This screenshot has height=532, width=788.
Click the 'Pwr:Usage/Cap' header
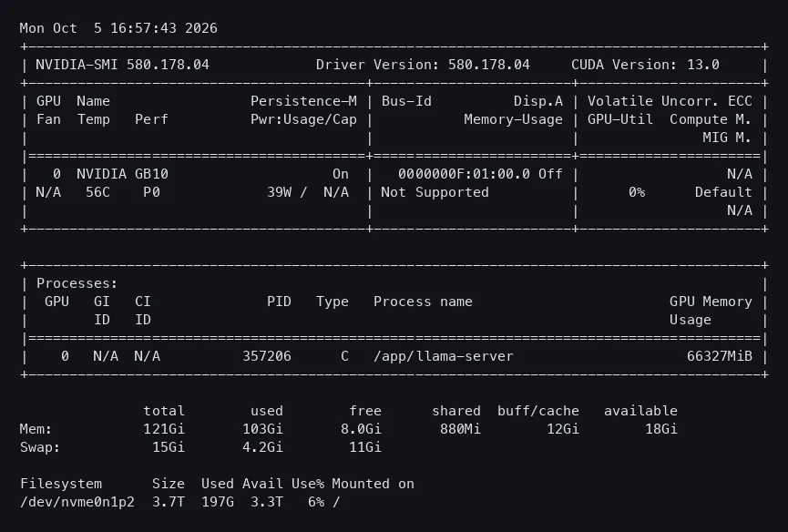(303, 119)
